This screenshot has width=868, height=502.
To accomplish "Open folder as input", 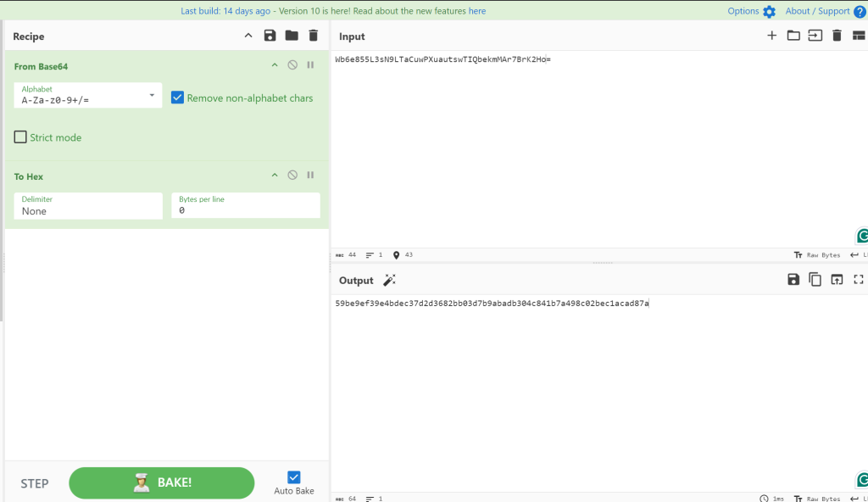I will (793, 36).
